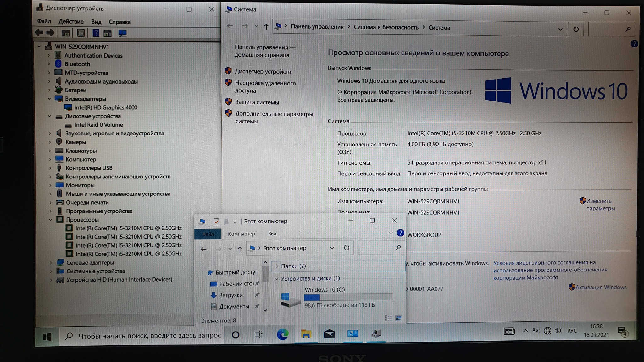The width and height of the screenshot is (644, 362).
Task: Click the Windows 10 (C:) disk usage bar
Action: (348, 297)
